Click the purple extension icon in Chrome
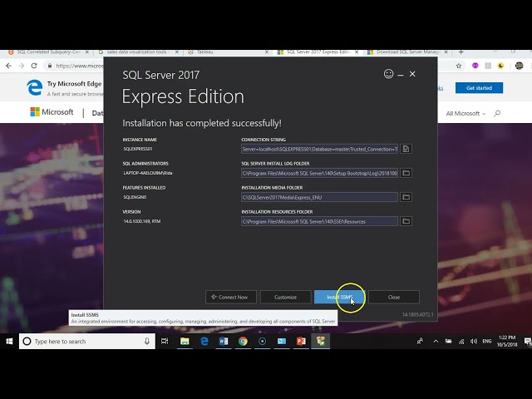This screenshot has width=532, height=399. tap(475, 66)
